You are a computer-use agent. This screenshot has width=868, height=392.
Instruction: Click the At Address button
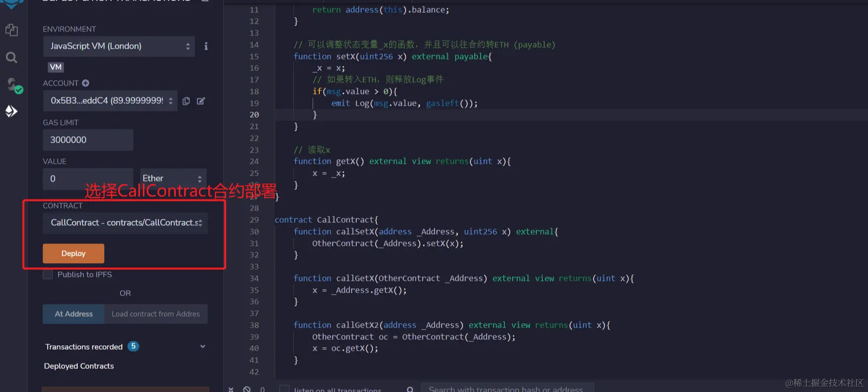point(73,314)
